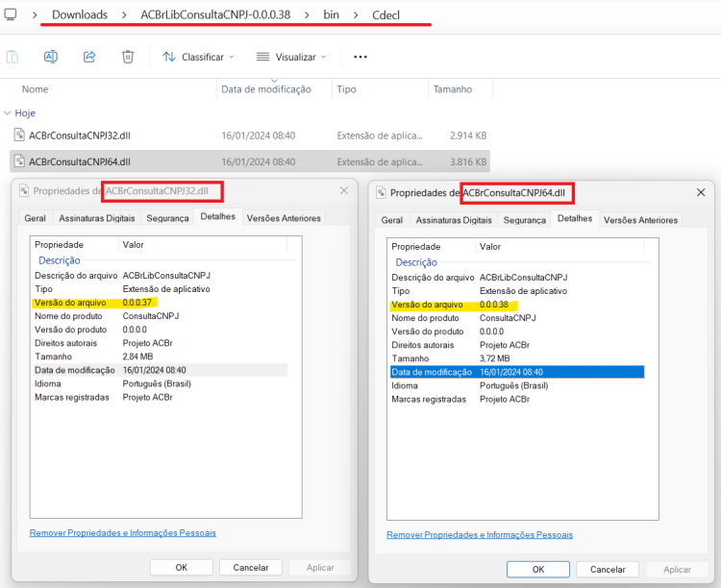Open the Visualizar view dropdown
Viewport: 721px width, 588px height.
point(291,57)
